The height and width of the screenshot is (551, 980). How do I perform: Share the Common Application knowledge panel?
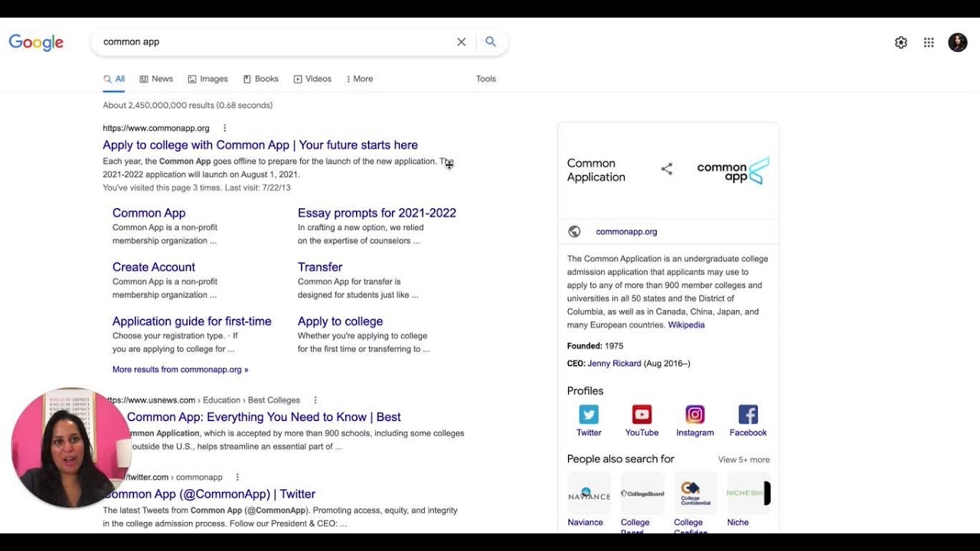pyautogui.click(x=667, y=169)
